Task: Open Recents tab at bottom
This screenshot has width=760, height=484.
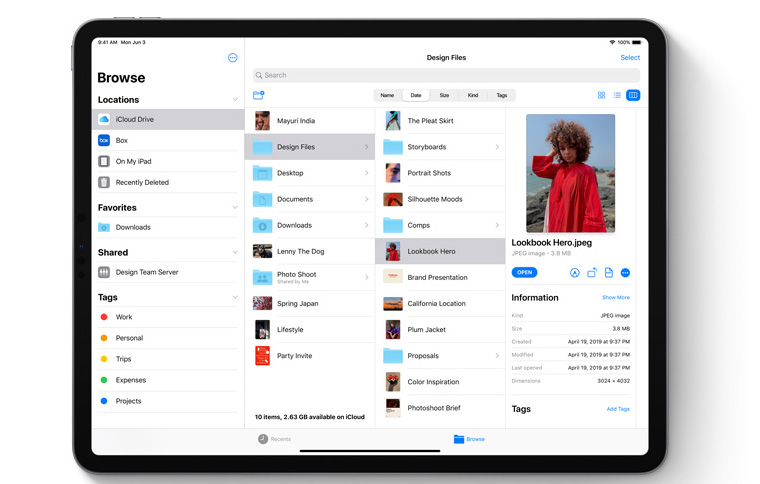Action: 274,439
